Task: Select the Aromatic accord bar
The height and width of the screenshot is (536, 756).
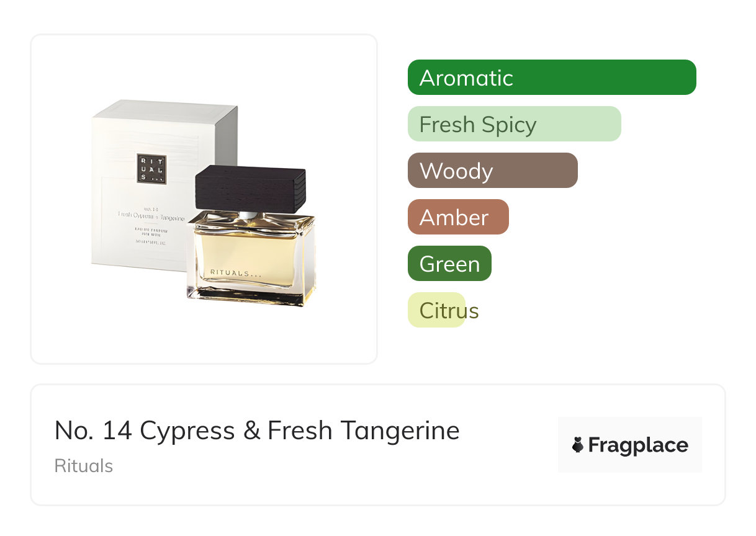Action: click(551, 78)
